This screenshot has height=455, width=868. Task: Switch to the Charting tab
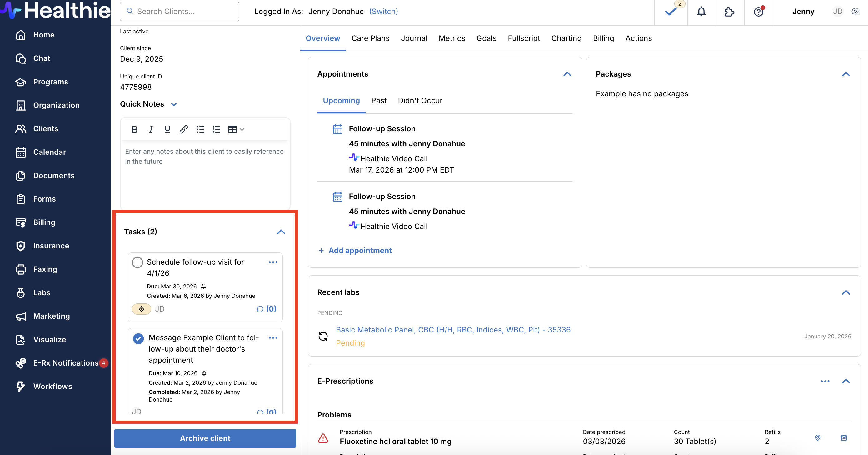pyautogui.click(x=566, y=38)
